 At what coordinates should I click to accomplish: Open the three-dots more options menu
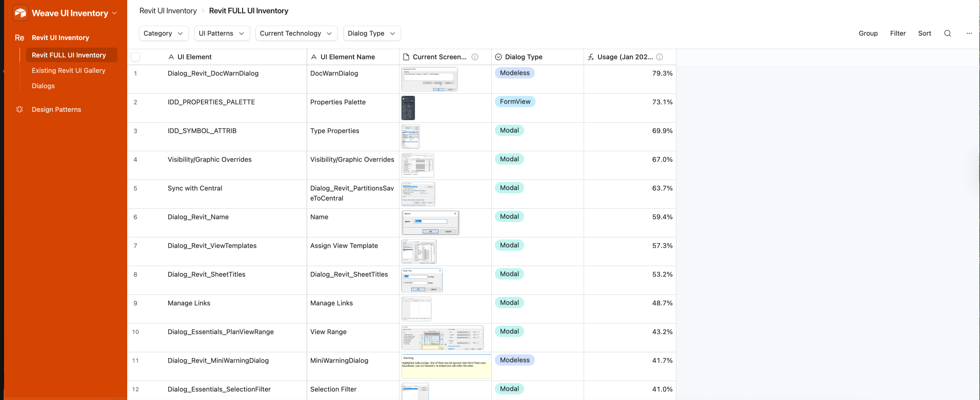click(969, 33)
